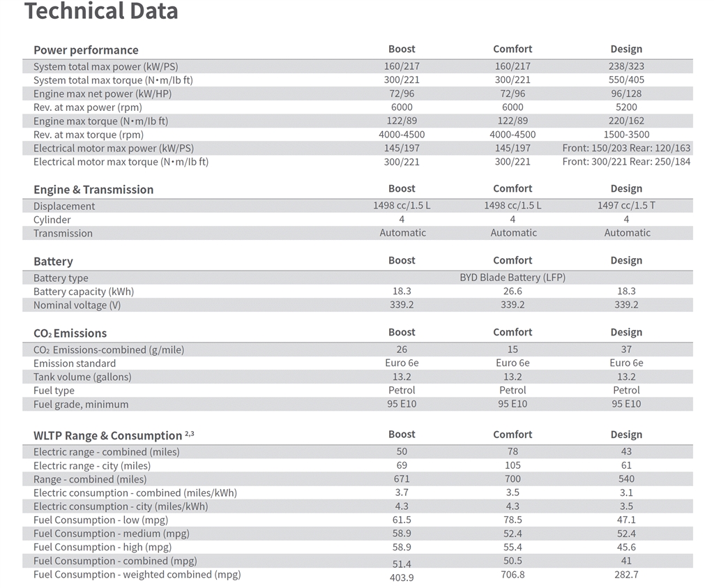Click the Technical Data page heading
Screen dimensions: 714x588
(100, 11)
